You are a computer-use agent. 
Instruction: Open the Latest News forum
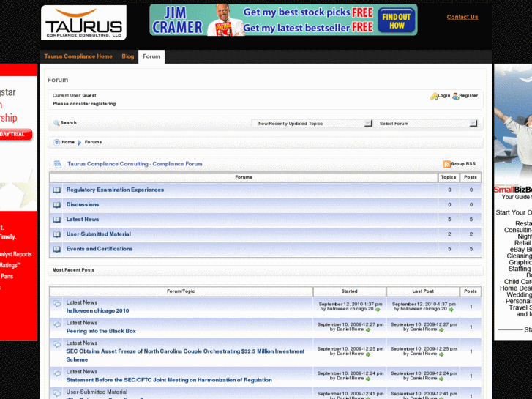click(x=83, y=220)
